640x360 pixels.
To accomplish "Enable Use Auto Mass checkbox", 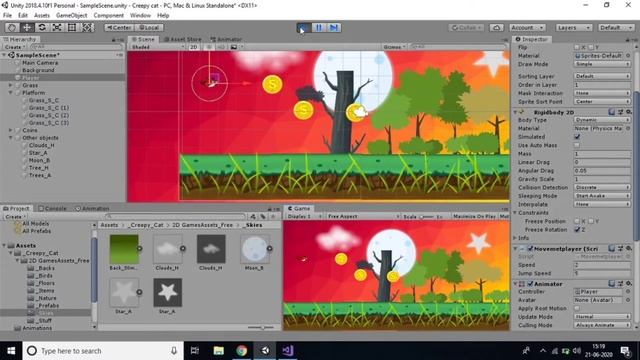I will pos(577,145).
